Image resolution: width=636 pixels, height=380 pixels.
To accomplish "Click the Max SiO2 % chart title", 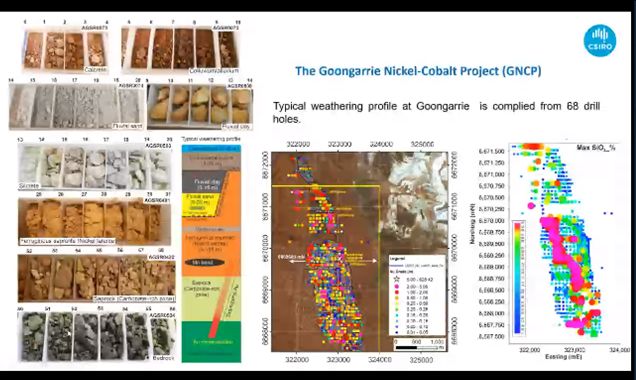I will pos(595,148).
